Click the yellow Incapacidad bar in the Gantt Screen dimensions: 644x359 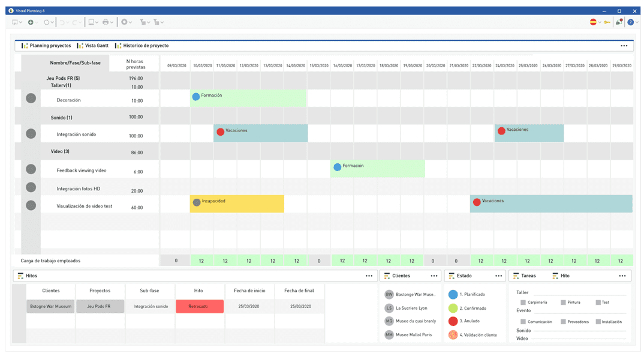point(237,204)
